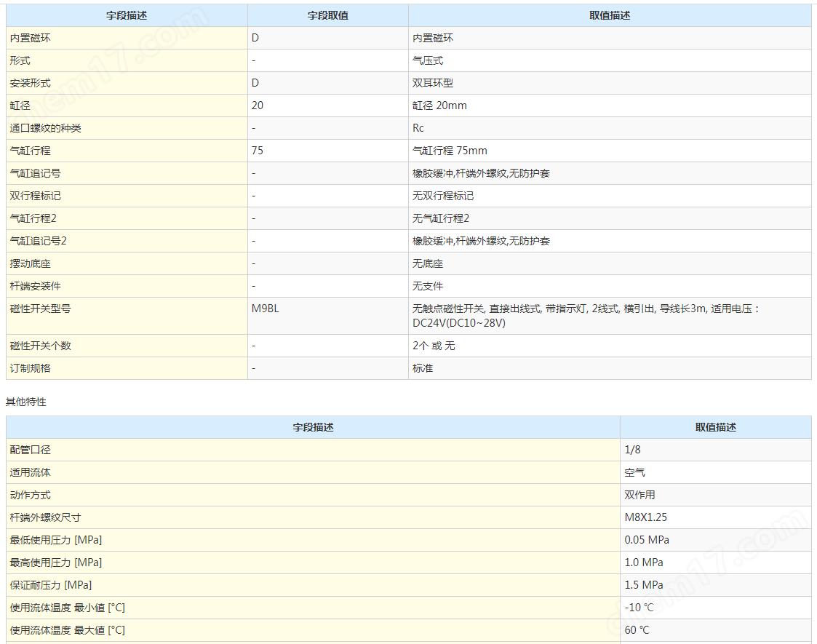Viewport: 817px width, 644px height.
Task: Click '保证耐压力 [MPa]' label
Action: pos(50,585)
